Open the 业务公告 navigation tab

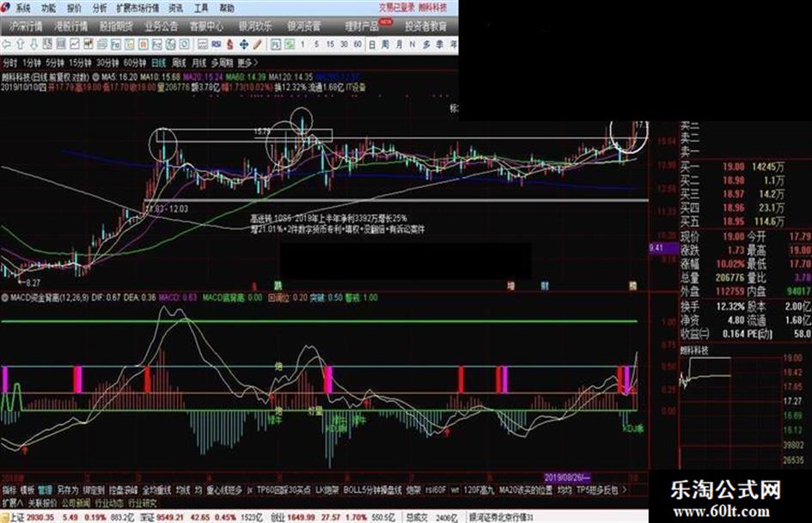pos(161,26)
